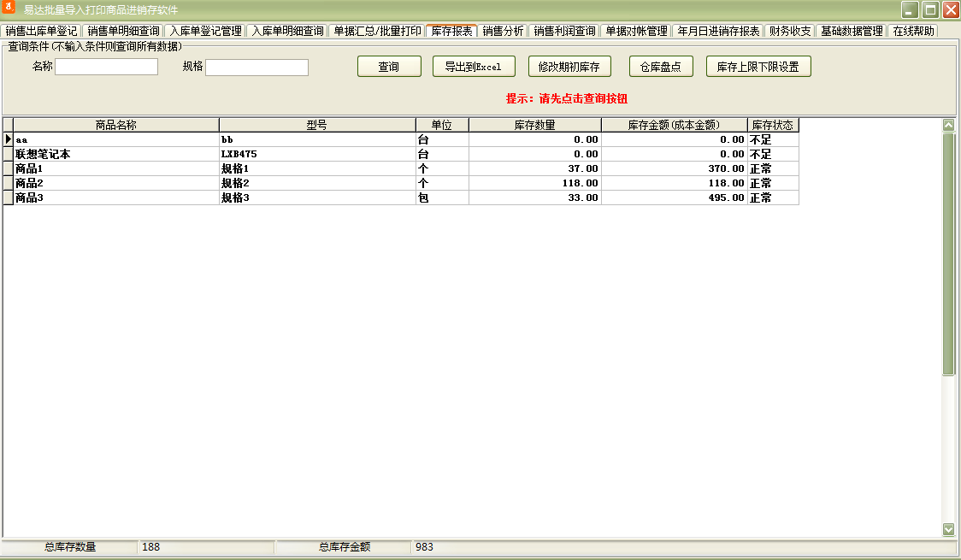Switch to 销售利润查询 tab
The image size is (961, 560).
pyautogui.click(x=564, y=32)
